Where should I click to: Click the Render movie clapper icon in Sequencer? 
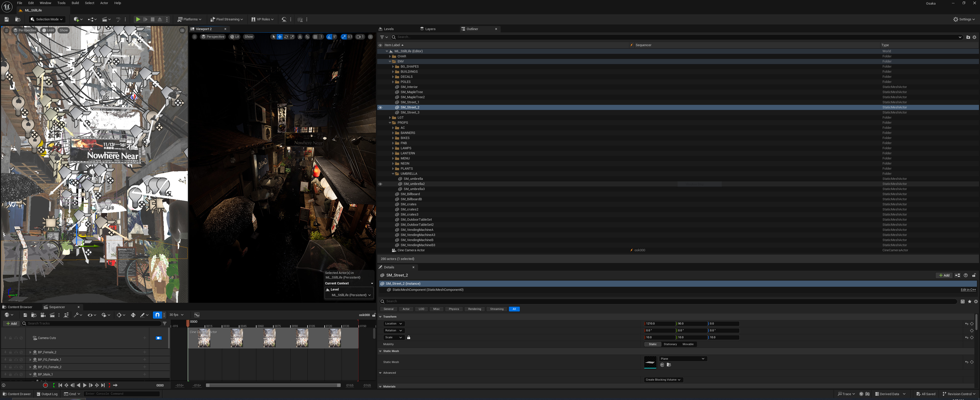[52, 315]
